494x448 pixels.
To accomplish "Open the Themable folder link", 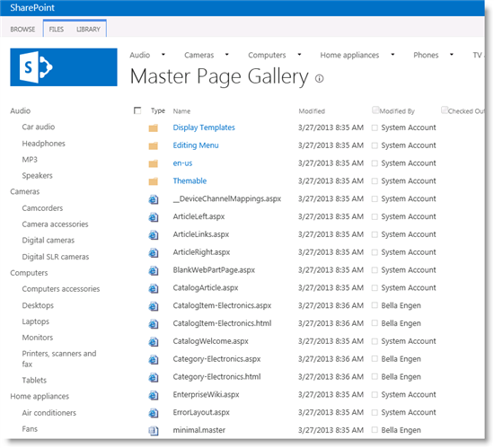I will click(x=190, y=180).
